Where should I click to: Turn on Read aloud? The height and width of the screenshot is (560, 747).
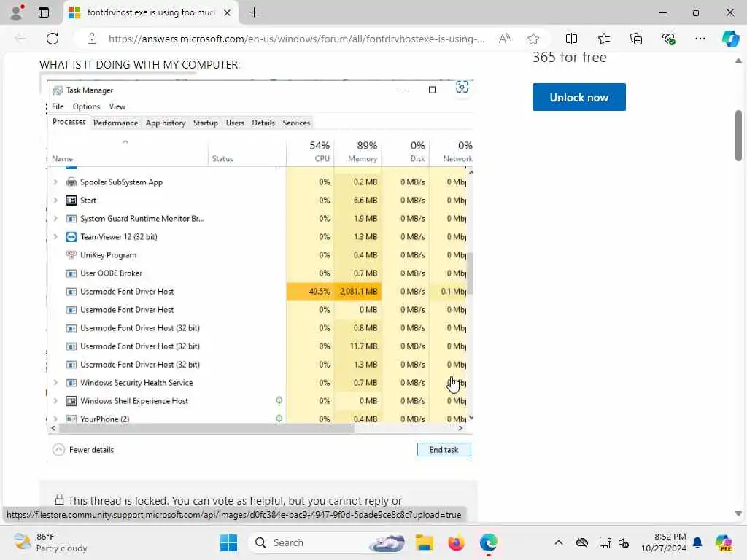[504, 39]
